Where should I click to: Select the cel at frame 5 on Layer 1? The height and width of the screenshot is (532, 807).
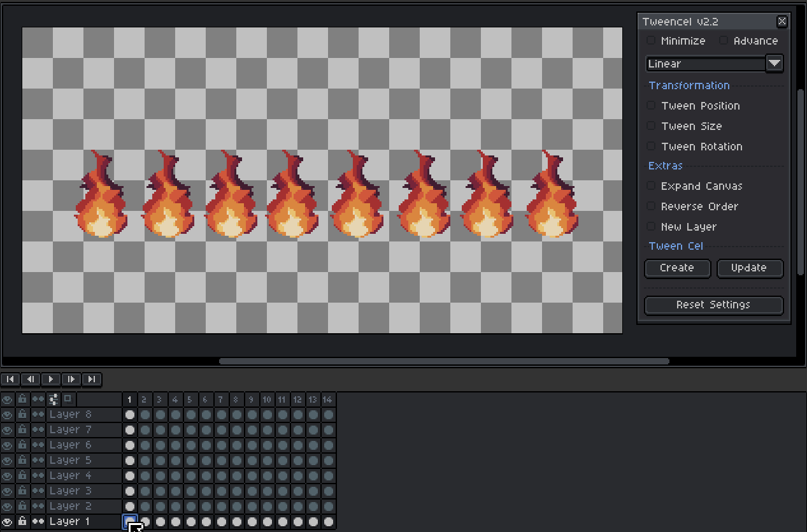coord(190,521)
